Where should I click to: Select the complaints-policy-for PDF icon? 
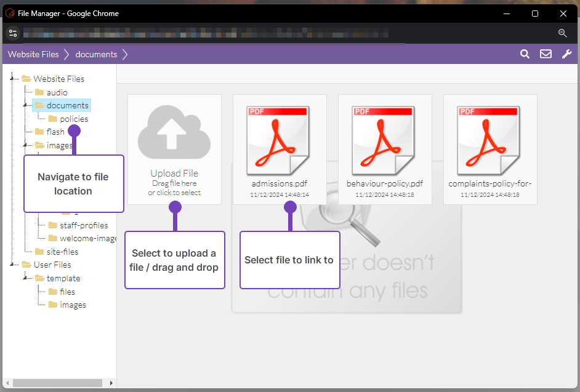pos(489,140)
